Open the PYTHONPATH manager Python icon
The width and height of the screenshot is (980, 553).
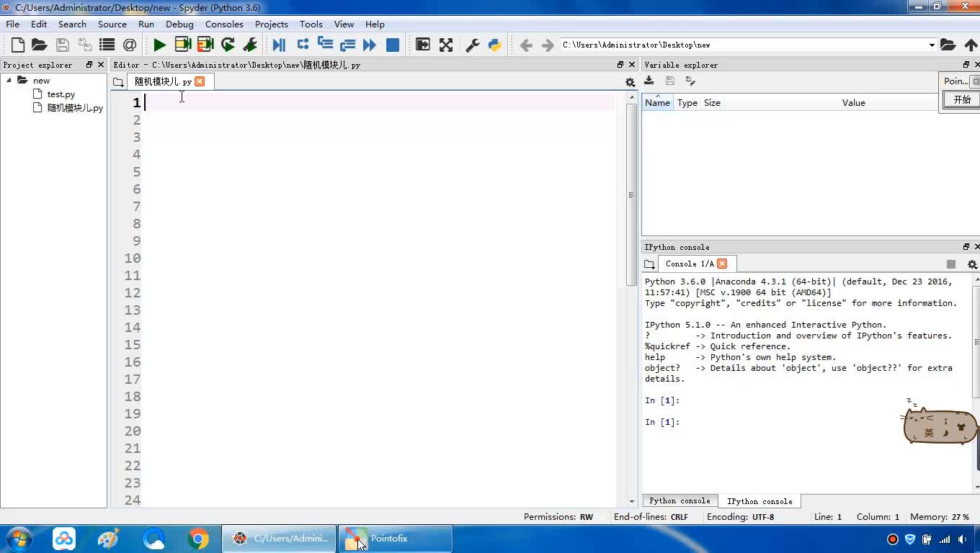(494, 45)
